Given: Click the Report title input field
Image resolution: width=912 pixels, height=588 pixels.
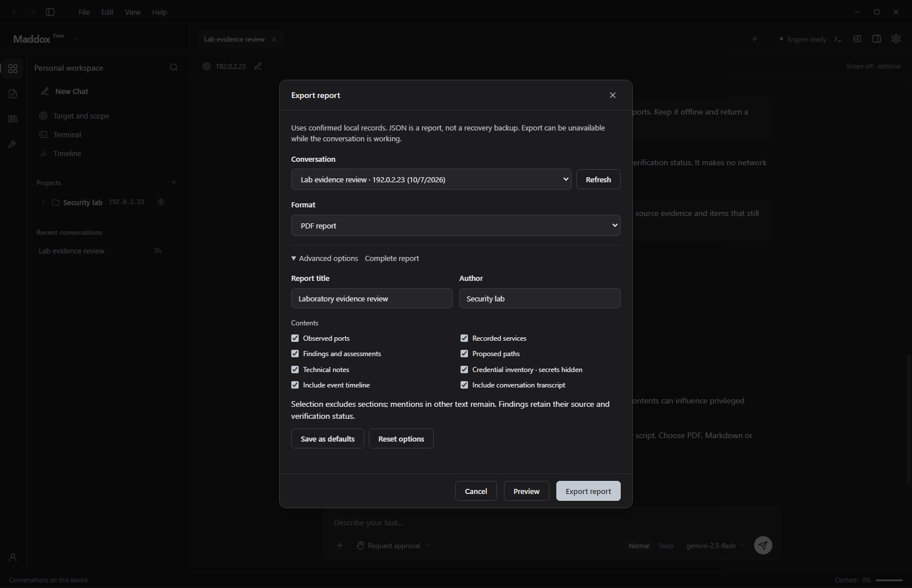Looking at the screenshot, I should 372,299.
